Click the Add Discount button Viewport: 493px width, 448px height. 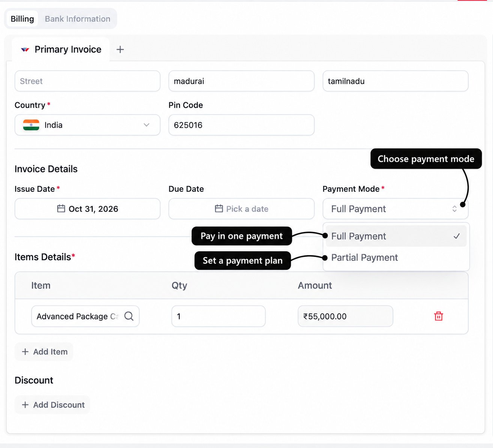click(52, 405)
